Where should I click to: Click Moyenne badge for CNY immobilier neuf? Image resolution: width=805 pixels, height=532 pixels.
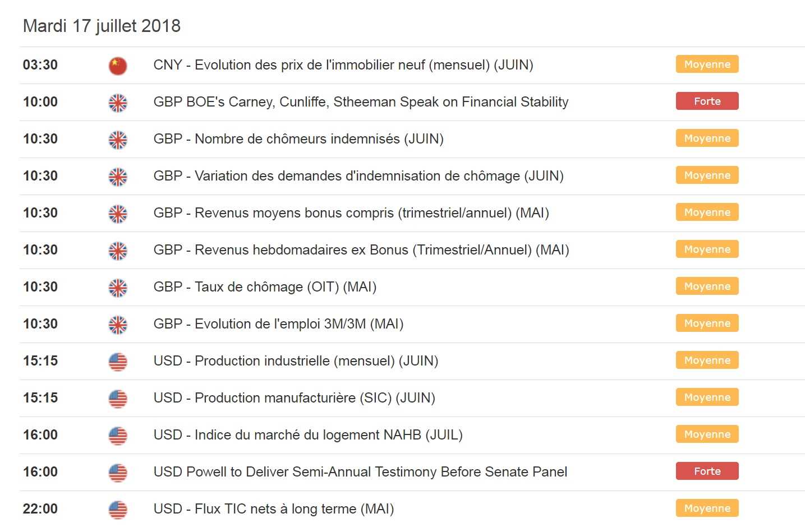pyautogui.click(x=707, y=64)
